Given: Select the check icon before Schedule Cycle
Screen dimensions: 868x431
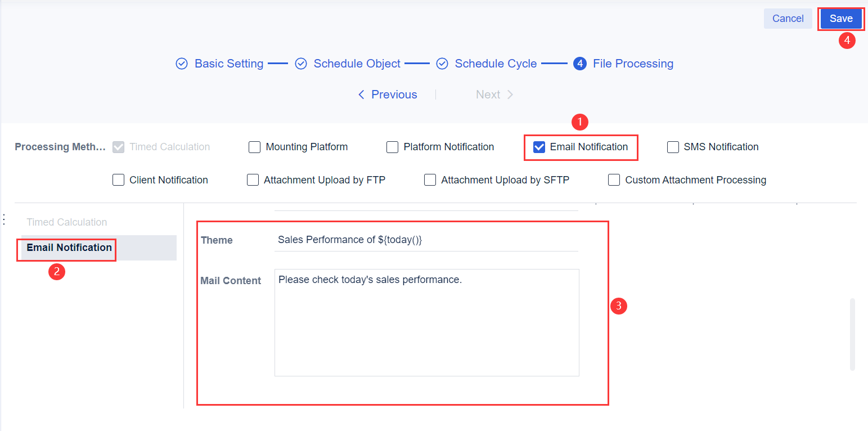Looking at the screenshot, I should tap(442, 64).
